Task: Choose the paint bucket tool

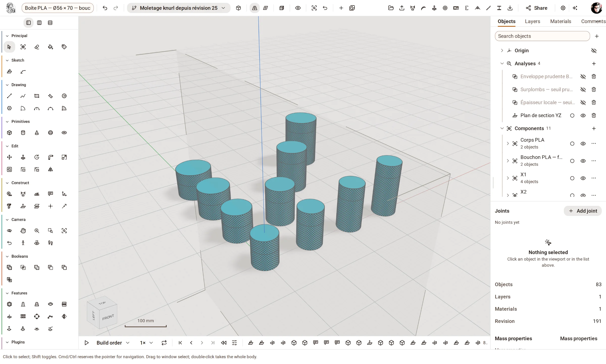Action: (x=50, y=47)
